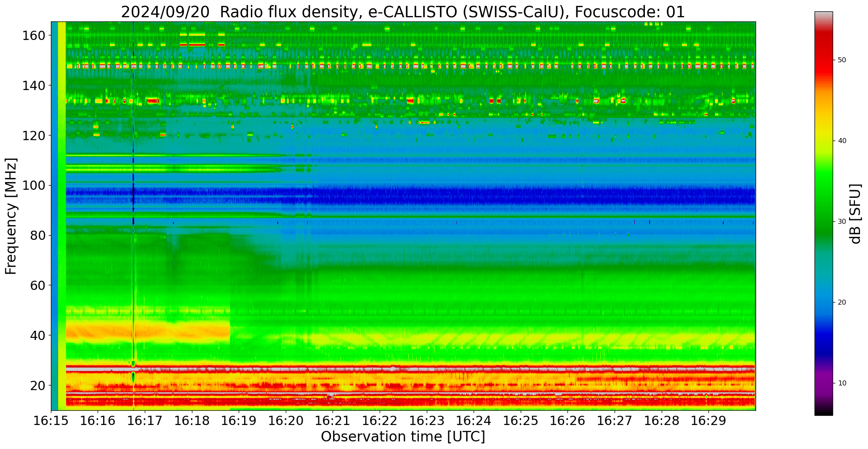This screenshot has width=868, height=449.
Task: Click the 40 frequency tick label
Action: (38, 335)
